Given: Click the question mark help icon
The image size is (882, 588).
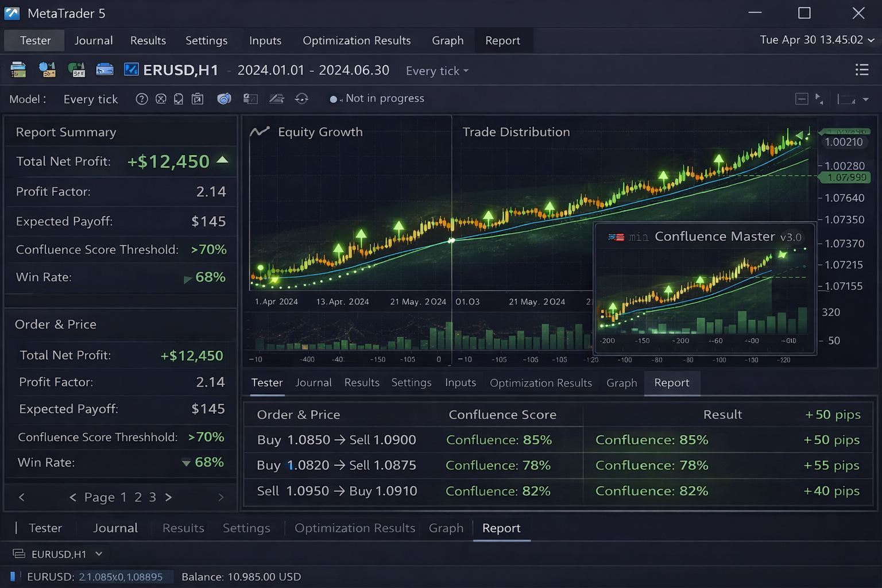Looking at the screenshot, I should click(142, 99).
